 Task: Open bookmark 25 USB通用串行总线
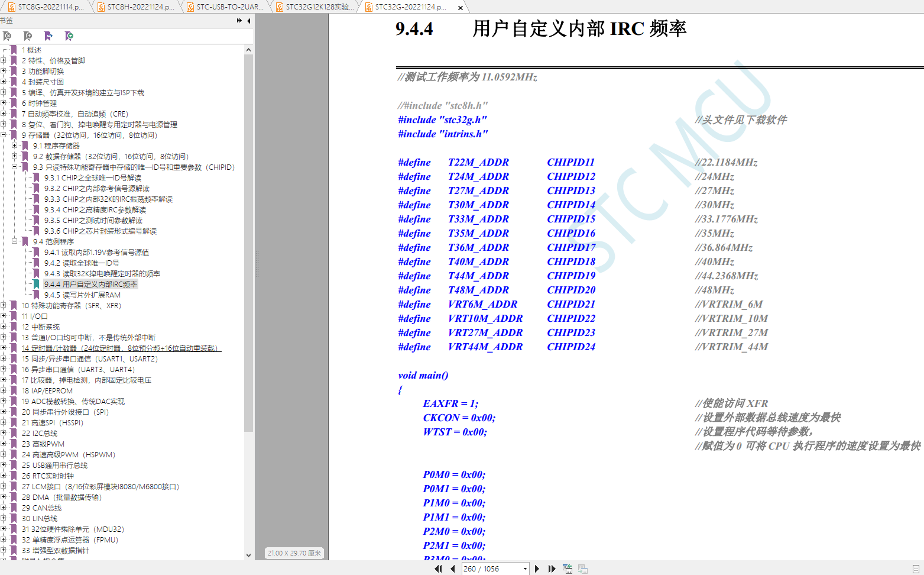click(54, 465)
